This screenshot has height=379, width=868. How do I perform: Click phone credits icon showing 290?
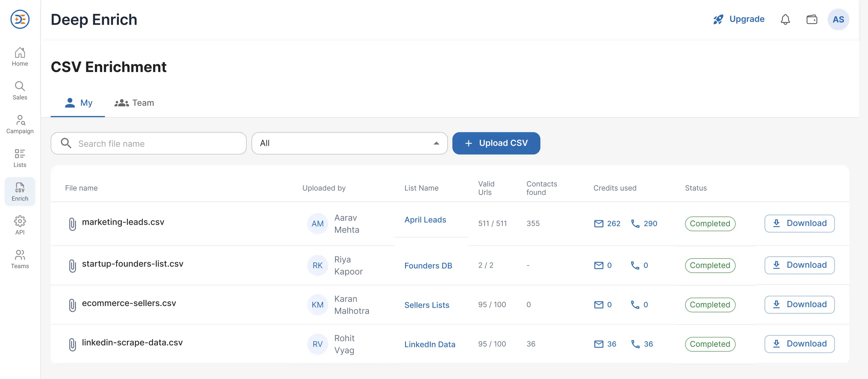[x=635, y=224]
